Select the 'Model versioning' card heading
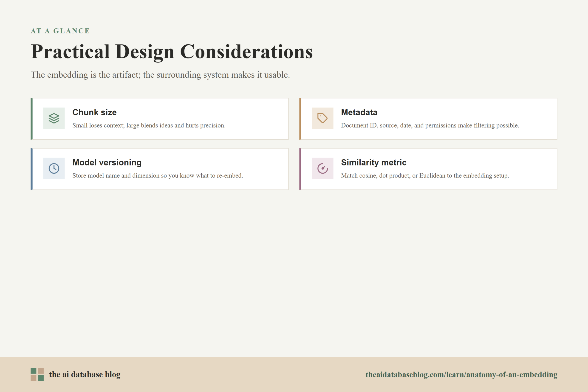 point(107,163)
